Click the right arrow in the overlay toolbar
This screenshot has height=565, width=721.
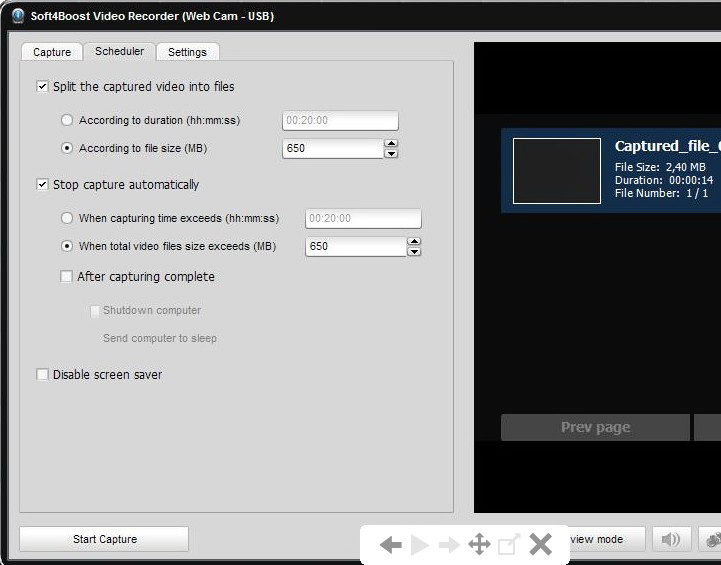pyautogui.click(x=449, y=545)
